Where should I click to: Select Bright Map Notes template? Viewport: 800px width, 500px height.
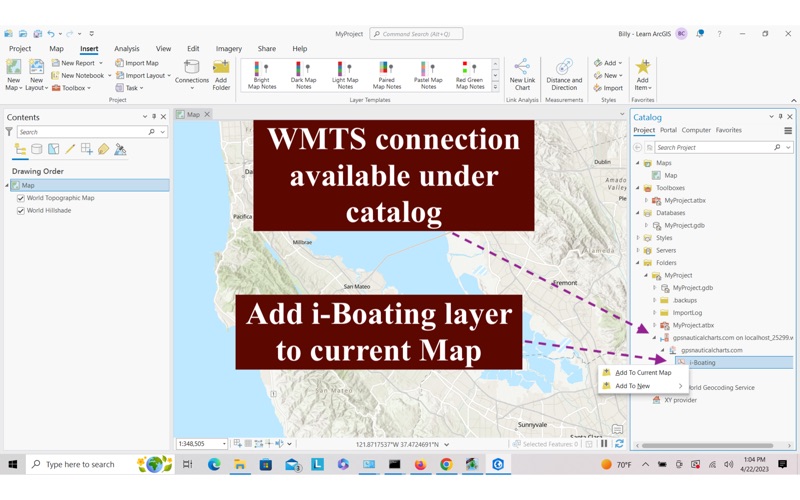(x=262, y=75)
